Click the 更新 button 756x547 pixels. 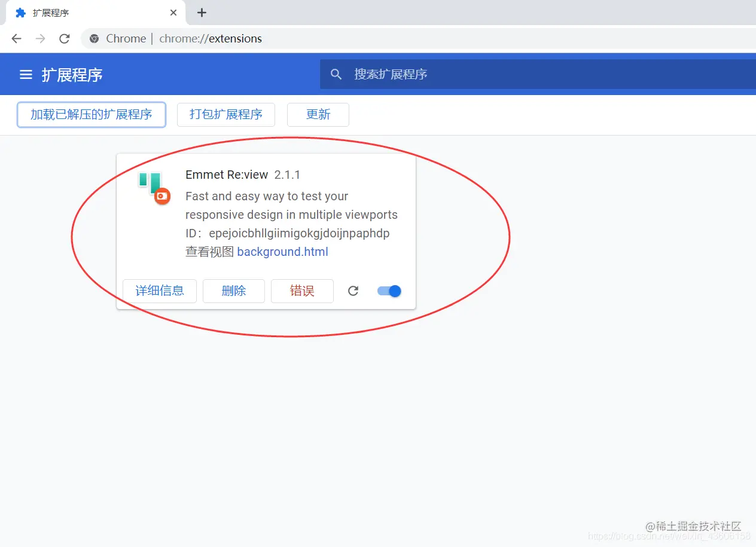(318, 114)
